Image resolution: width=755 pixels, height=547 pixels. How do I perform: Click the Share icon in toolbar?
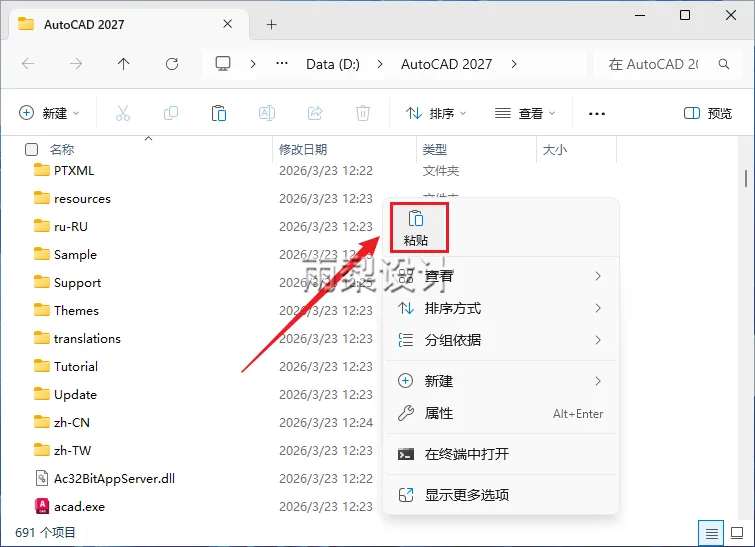tap(315, 113)
